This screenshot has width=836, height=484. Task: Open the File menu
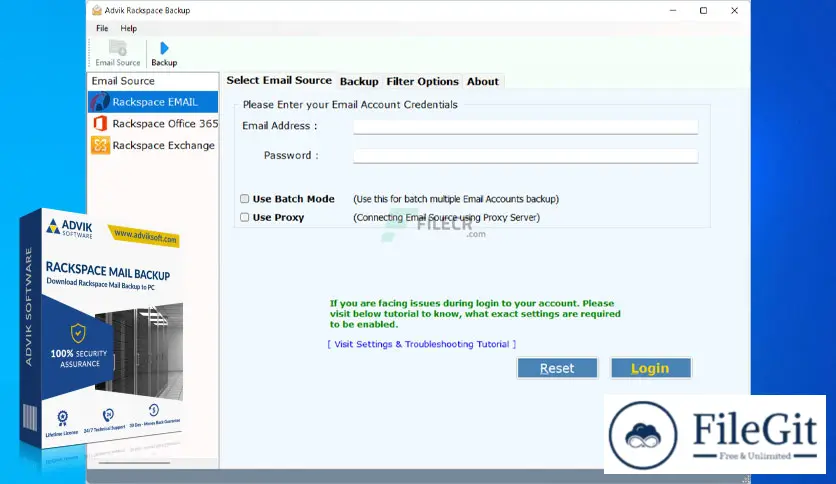[102, 28]
